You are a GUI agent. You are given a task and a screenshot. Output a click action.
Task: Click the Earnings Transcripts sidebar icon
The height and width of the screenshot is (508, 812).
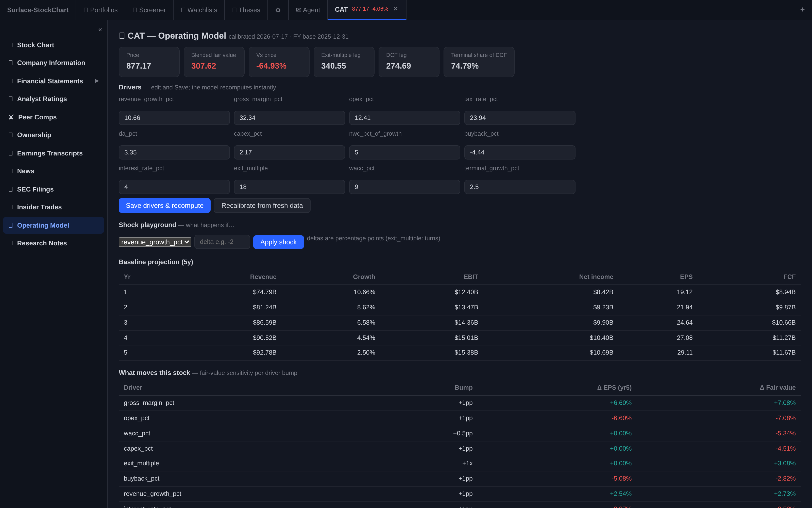point(11,153)
